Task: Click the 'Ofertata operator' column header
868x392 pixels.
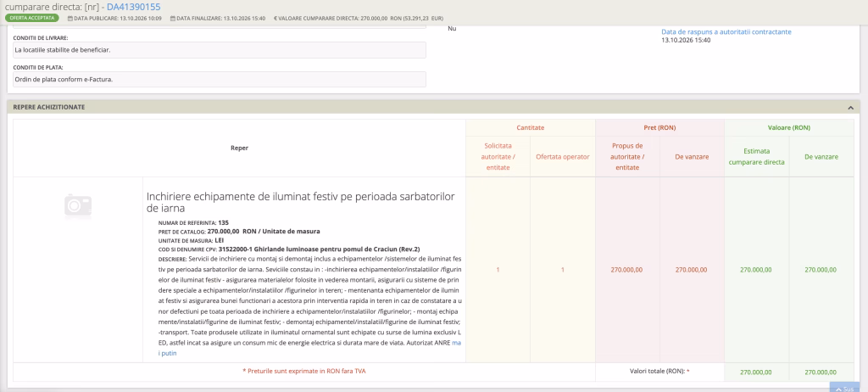Action: coord(563,157)
